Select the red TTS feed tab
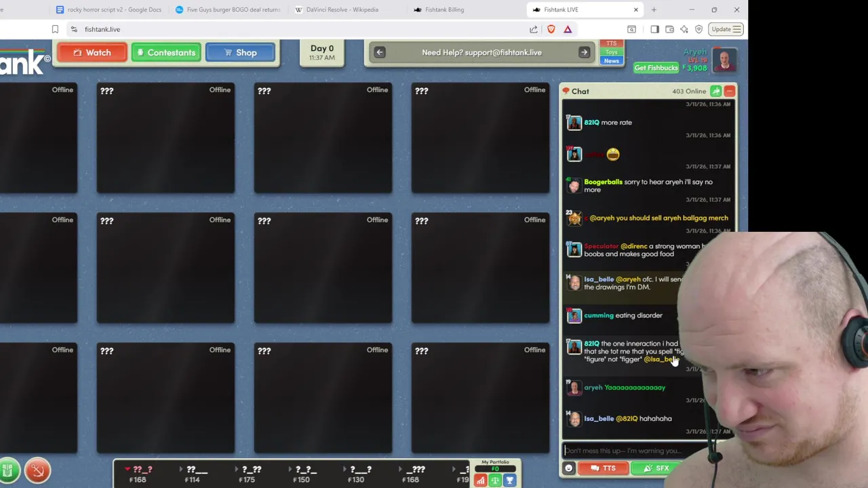This screenshot has height=488, width=868. pyautogui.click(x=612, y=44)
